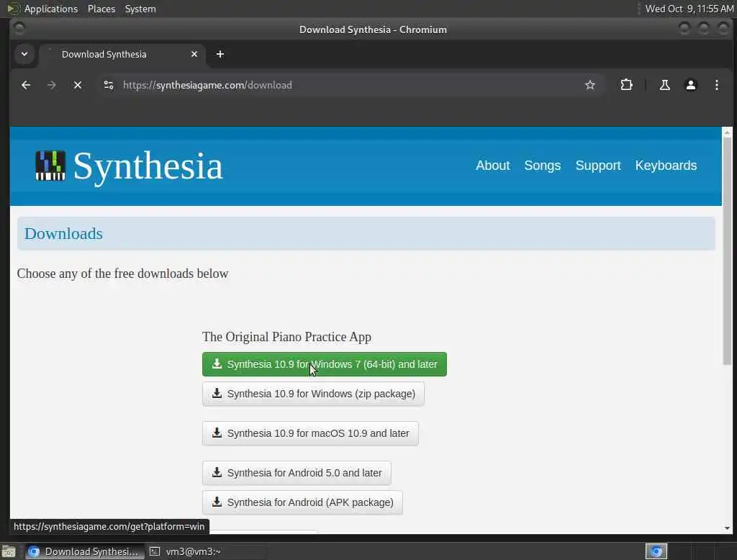The width and height of the screenshot is (737, 560).
Task: Click the Downloads heading
Action: [63, 233]
